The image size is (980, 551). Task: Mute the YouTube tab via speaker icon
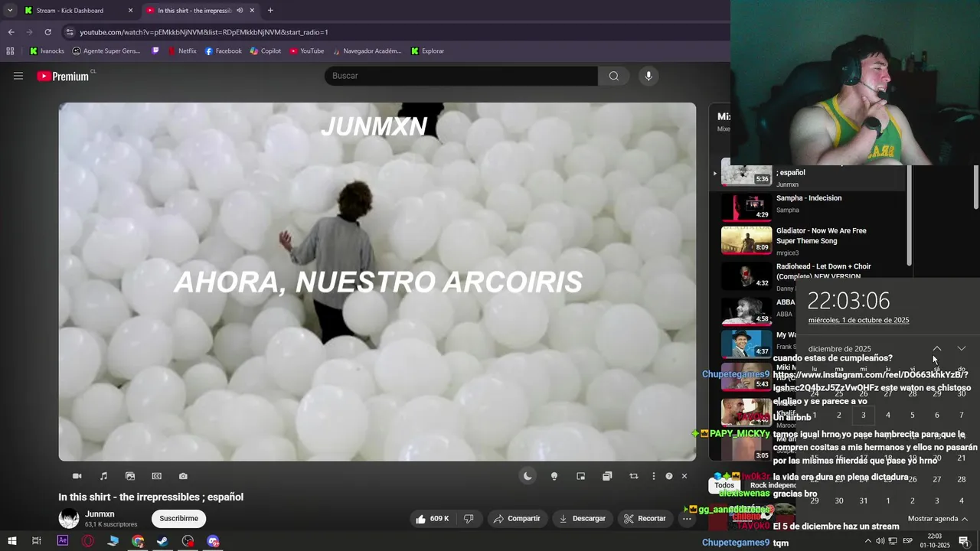240,11
